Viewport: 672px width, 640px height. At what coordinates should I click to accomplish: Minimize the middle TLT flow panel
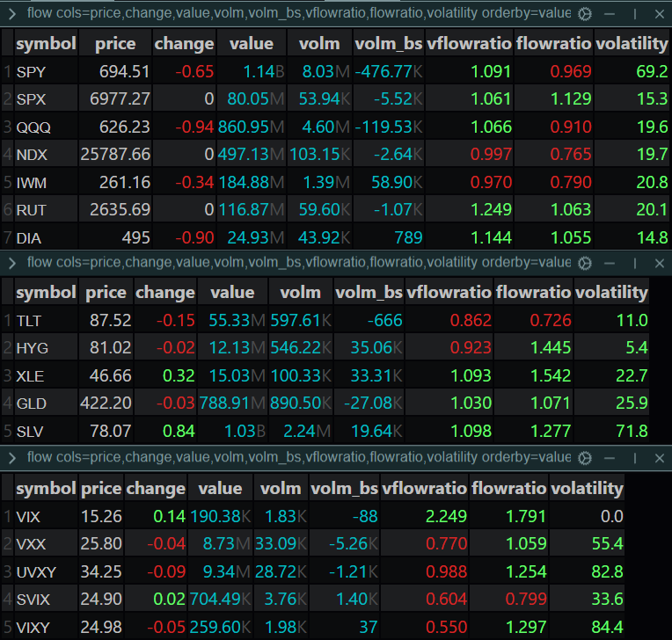point(610,263)
